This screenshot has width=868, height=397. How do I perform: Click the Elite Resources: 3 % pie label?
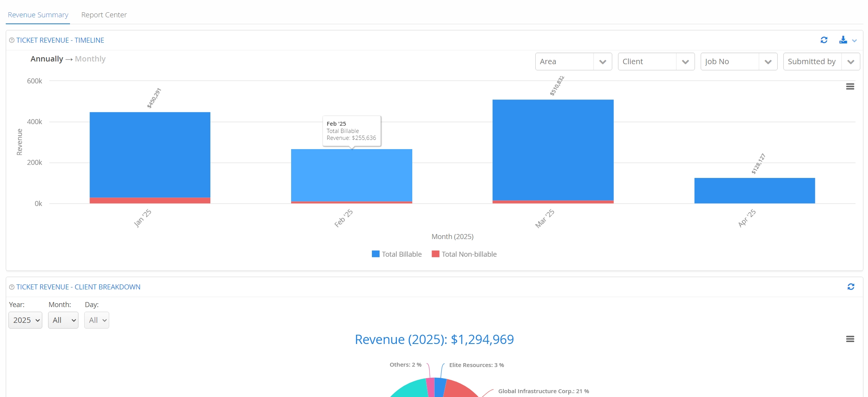pyautogui.click(x=476, y=365)
